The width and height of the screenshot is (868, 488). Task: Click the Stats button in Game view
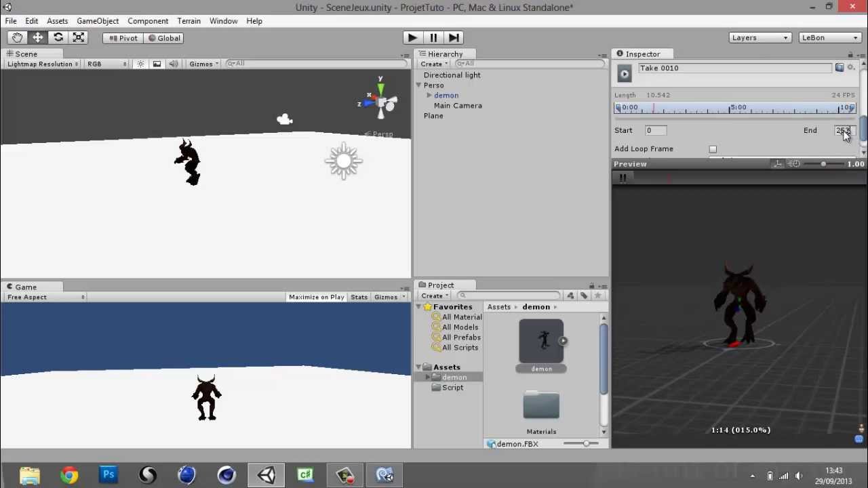coord(359,297)
